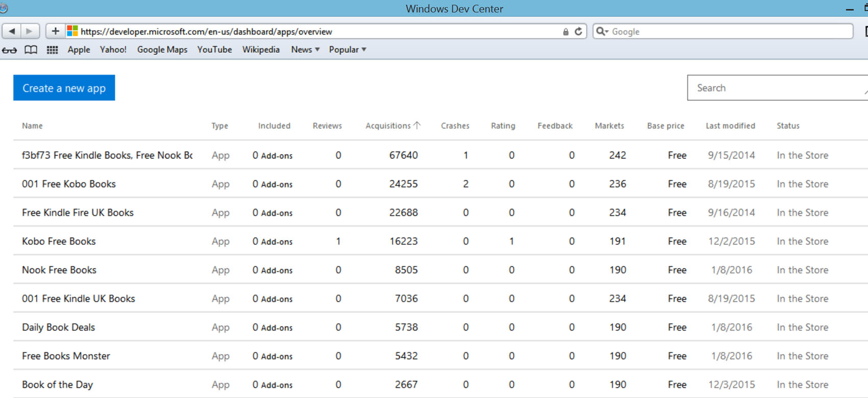Click the padlock security icon
868x398 pixels.
click(x=566, y=32)
